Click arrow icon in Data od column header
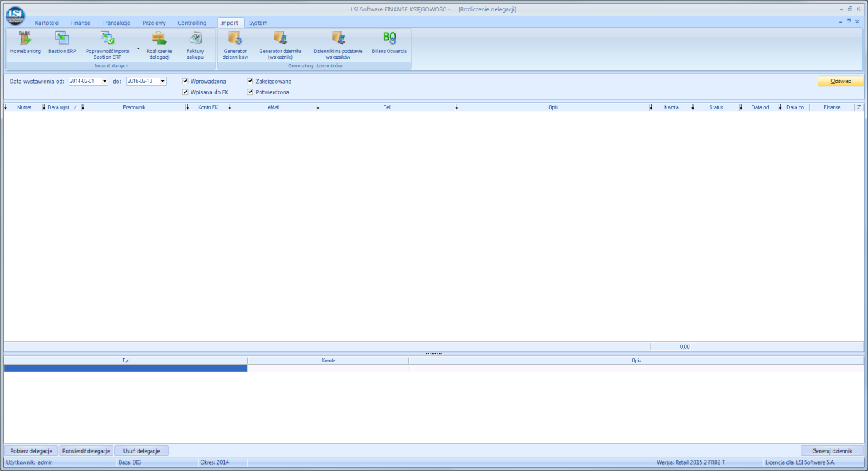 (741, 107)
